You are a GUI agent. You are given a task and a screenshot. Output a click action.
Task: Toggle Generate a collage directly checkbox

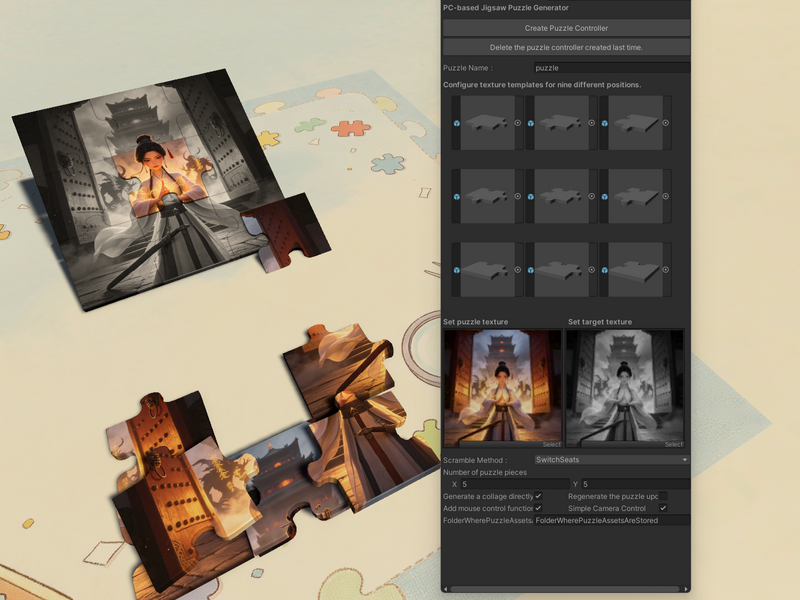538,496
